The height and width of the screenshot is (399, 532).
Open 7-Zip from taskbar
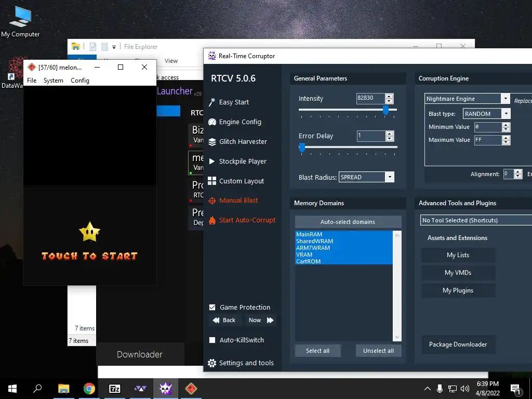[115, 389]
